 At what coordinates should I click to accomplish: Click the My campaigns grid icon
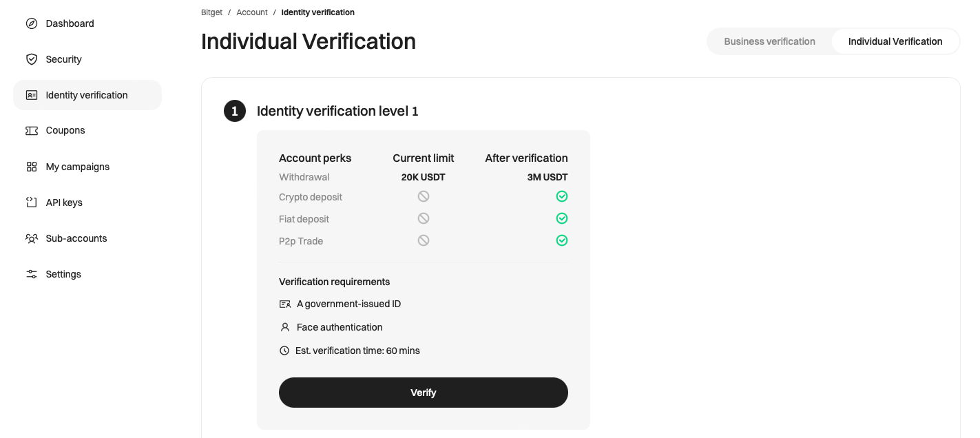click(x=32, y=167)
